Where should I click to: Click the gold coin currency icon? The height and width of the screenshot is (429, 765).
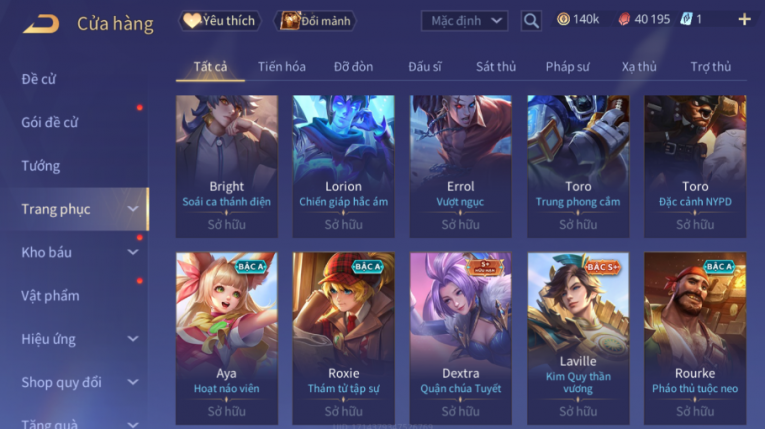pos(564,20)
